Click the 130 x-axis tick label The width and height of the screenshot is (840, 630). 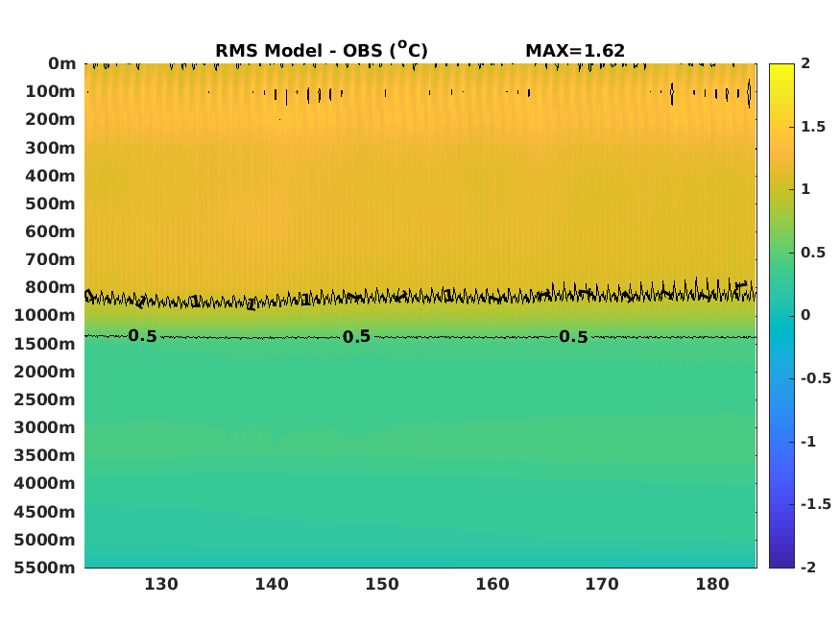pyautogui.click(x=161, y=584)
